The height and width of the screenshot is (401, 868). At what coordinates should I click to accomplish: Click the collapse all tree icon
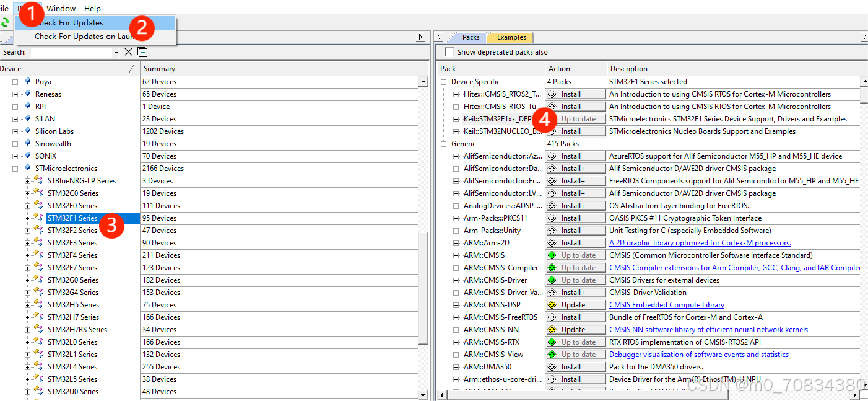[142, 52]
